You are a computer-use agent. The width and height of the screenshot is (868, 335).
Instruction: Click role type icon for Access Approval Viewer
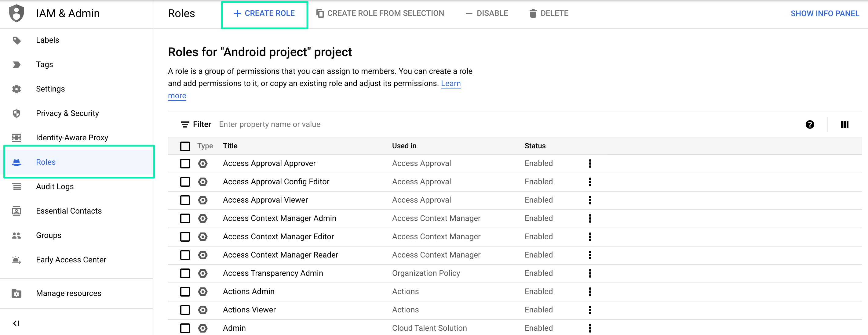tap(202, 200)
